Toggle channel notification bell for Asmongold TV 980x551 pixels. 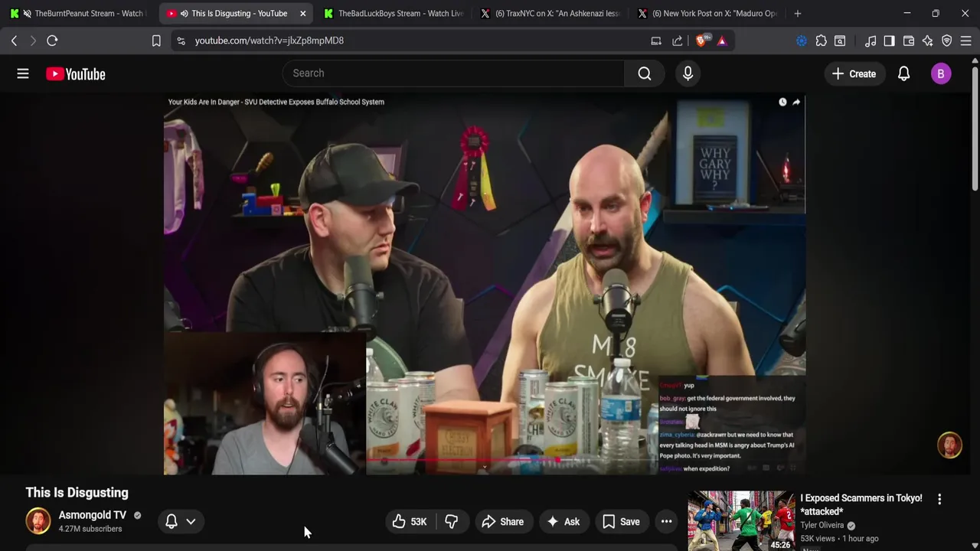click(x=171, y=522)
